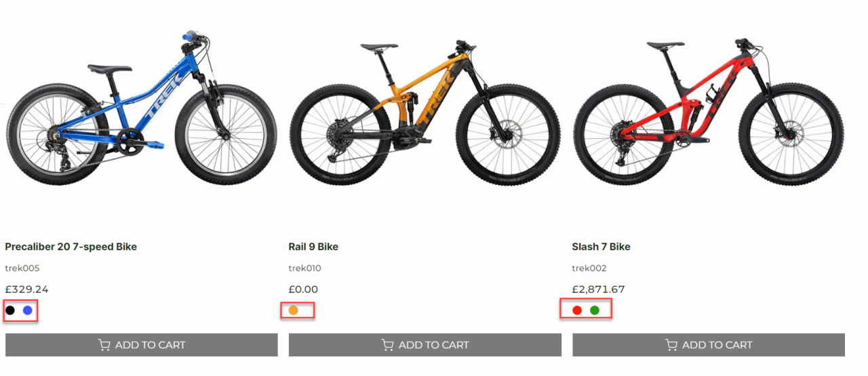Select black color for Precaliber 20 bike

[10, 310]
